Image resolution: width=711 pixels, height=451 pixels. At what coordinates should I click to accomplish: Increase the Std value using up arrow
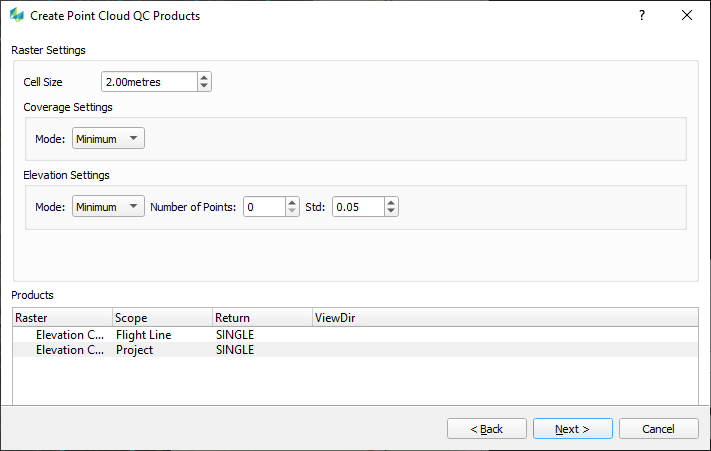[x=391, y=202]
